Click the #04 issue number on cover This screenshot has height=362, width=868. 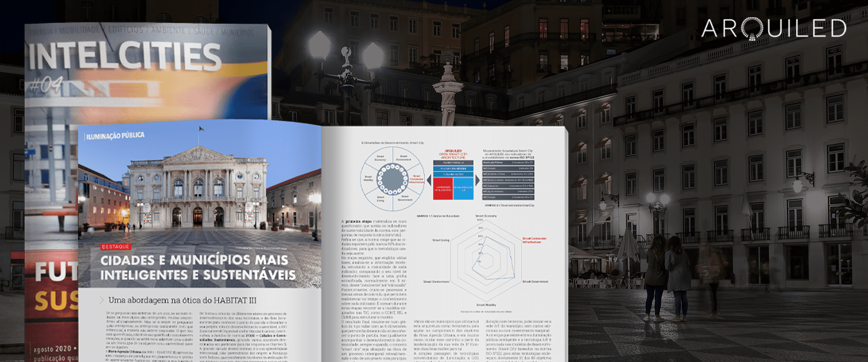click(x=45, y=85)
